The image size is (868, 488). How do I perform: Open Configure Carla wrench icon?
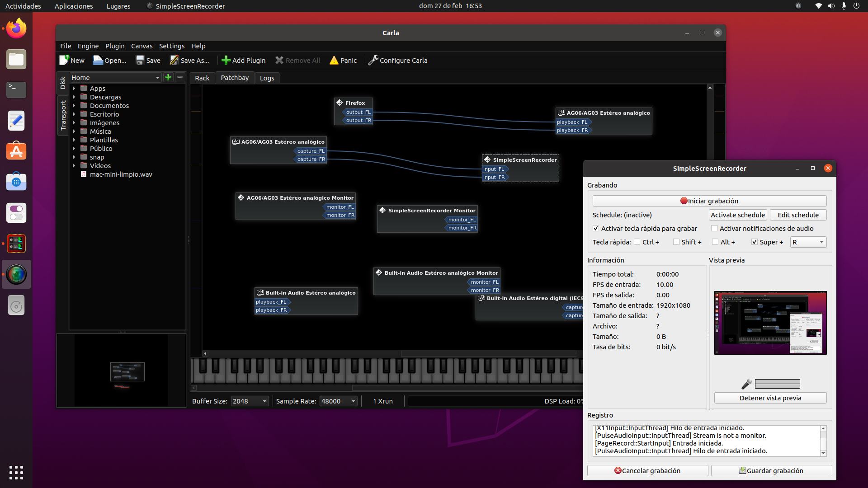click(x=373, y=60)
